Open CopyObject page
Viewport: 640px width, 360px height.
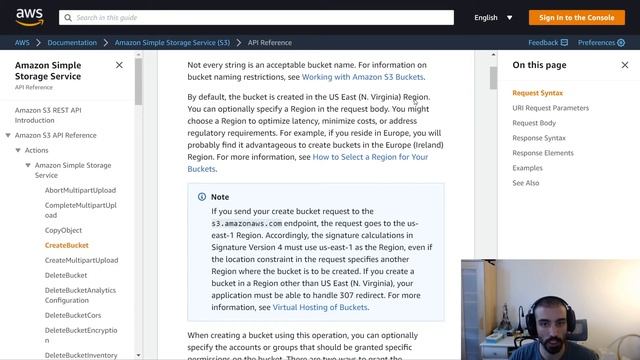point(63,230)
